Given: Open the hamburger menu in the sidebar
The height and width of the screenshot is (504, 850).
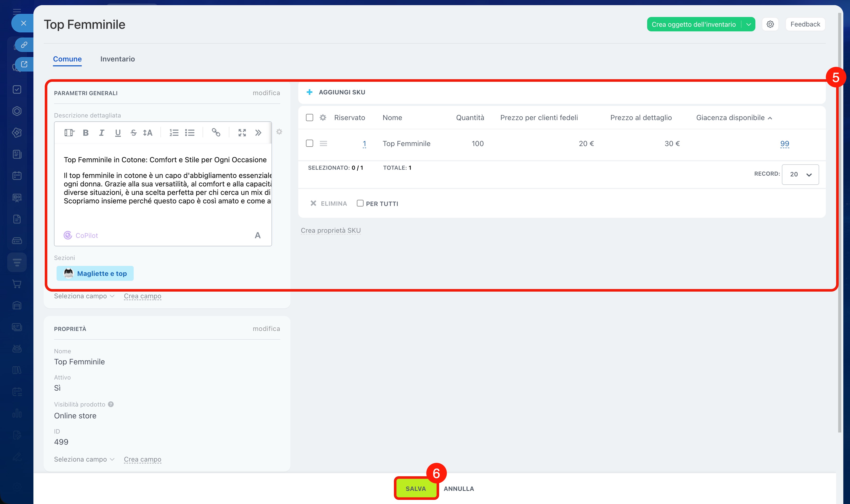Looking at the screenshot, I should [17, 11].
